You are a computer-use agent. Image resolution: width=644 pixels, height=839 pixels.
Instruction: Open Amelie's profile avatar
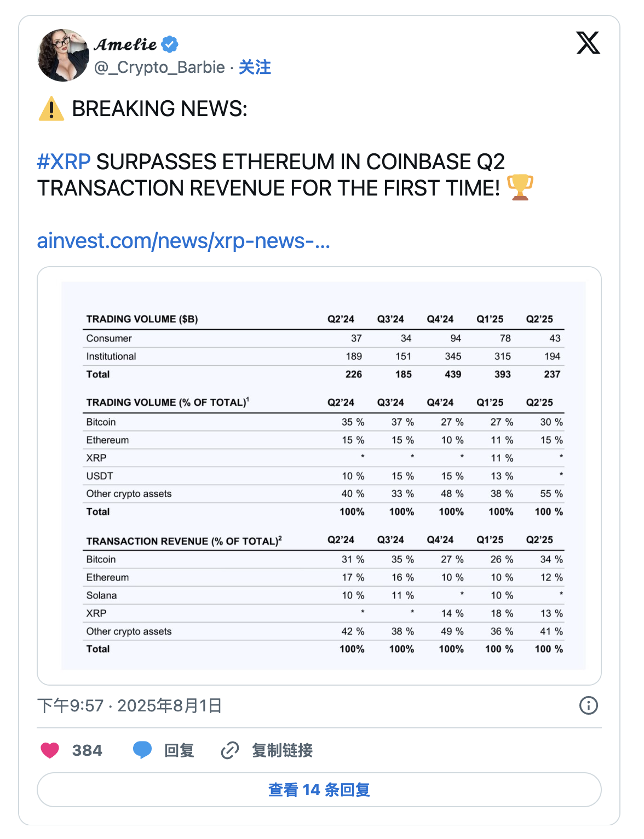click(x=63, y=55)
